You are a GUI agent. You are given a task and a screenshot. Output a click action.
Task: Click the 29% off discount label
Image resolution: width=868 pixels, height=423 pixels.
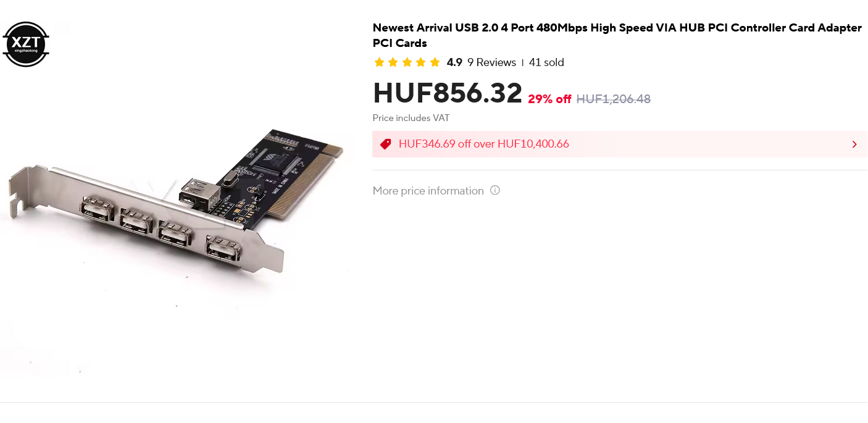pyautogui.click(x=549, y=99)
